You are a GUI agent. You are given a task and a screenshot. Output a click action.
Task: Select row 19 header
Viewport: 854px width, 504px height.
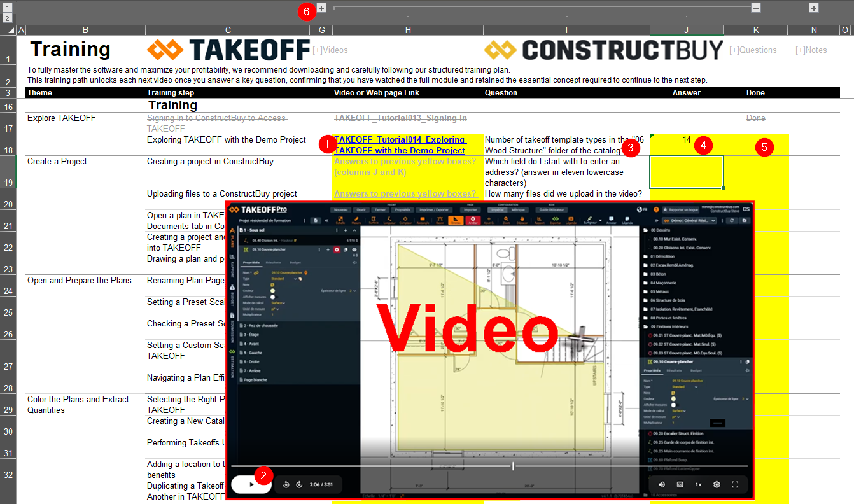8,172
